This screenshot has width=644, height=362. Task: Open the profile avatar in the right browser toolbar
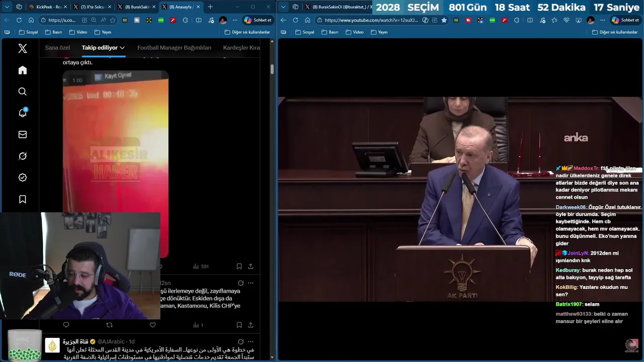590,20
